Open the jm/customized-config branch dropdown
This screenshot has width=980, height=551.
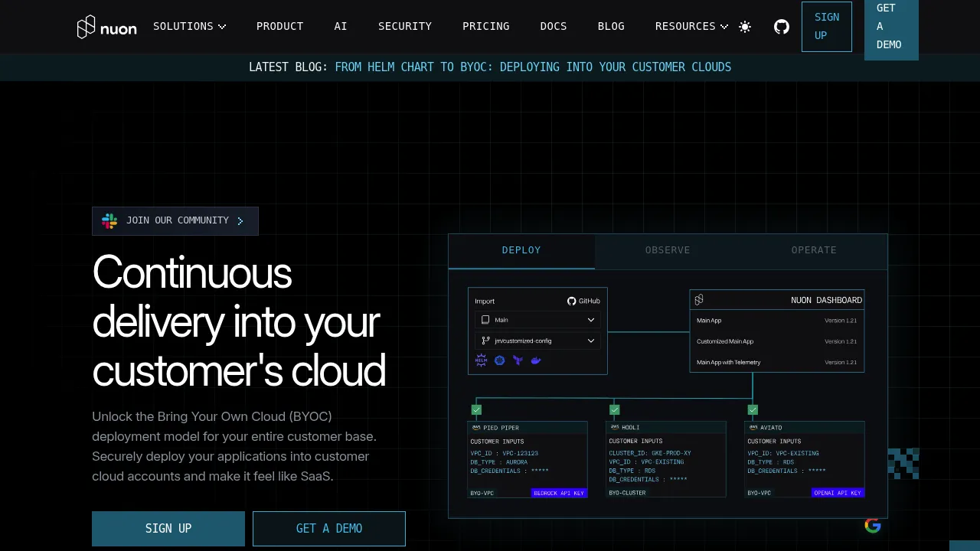537,341
